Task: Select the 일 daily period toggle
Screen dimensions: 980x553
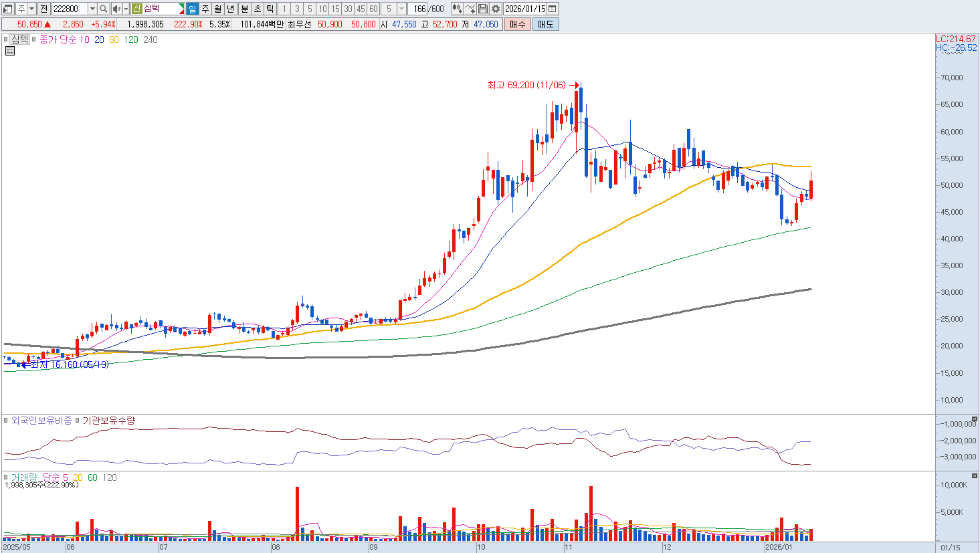Action: click(x=193, y=9)
